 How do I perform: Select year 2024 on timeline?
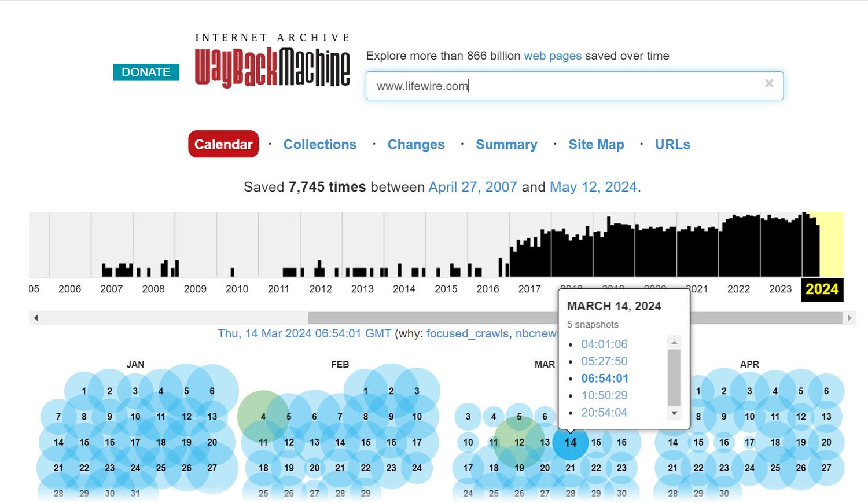pyautogui.click(x=822, y=289)
